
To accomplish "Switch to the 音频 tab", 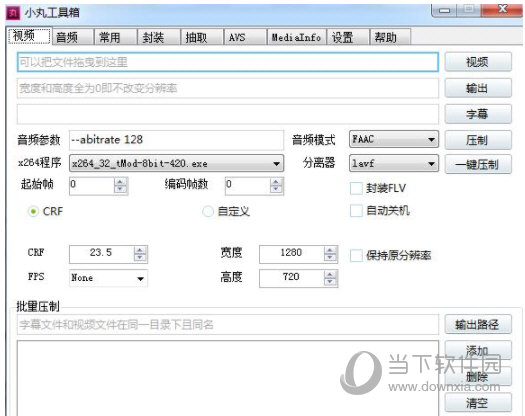I will (x=73, y=37).
